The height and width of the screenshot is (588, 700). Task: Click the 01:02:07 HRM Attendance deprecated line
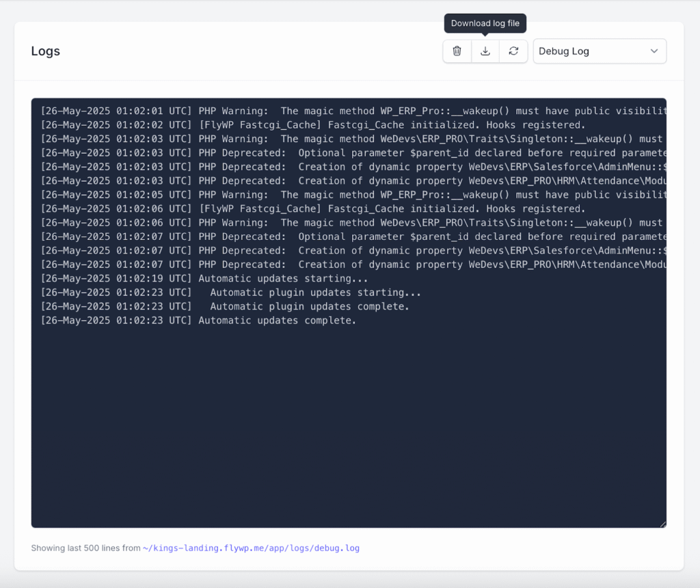[x=353, y=265]
